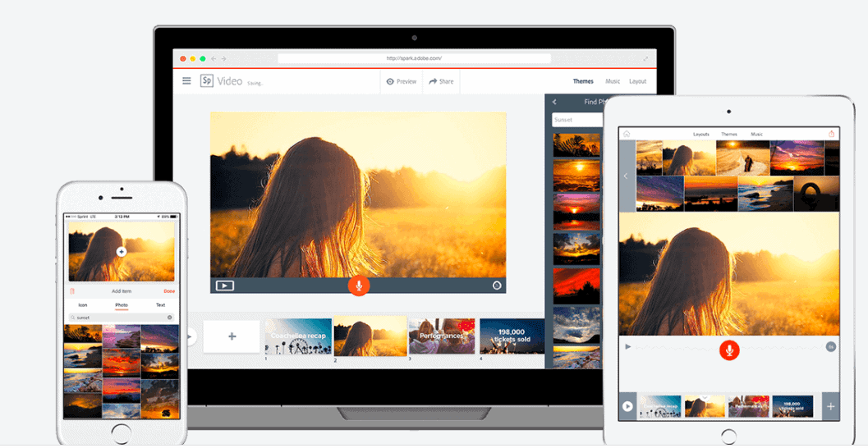
Task: Switch to the Themes tab on the laptop
Action: click(583, 81)
